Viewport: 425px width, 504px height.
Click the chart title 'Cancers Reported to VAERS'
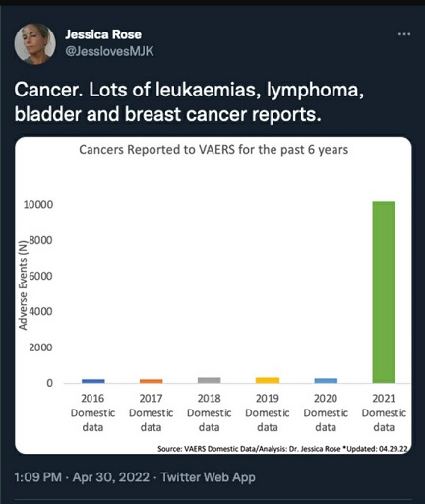pos(213,150)
